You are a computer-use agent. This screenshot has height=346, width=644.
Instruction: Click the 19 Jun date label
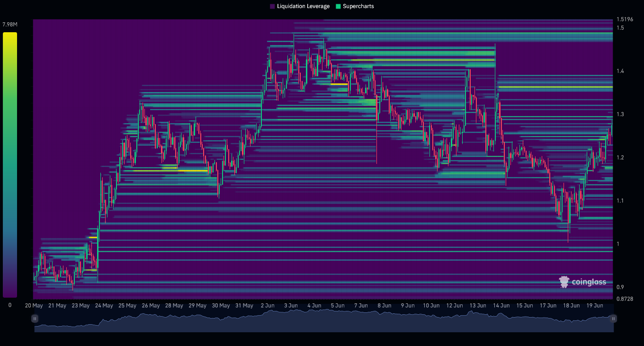[594, 306]
